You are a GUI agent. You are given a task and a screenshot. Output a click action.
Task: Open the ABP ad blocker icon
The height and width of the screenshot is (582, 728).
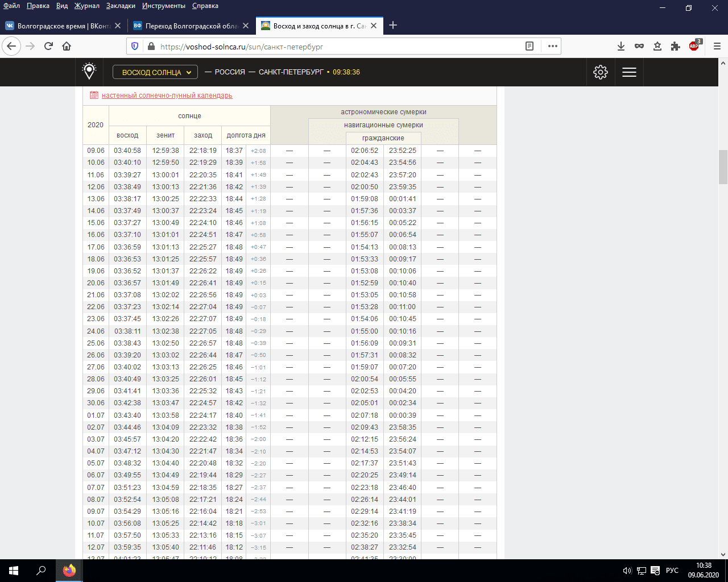[x=694, y=46]
